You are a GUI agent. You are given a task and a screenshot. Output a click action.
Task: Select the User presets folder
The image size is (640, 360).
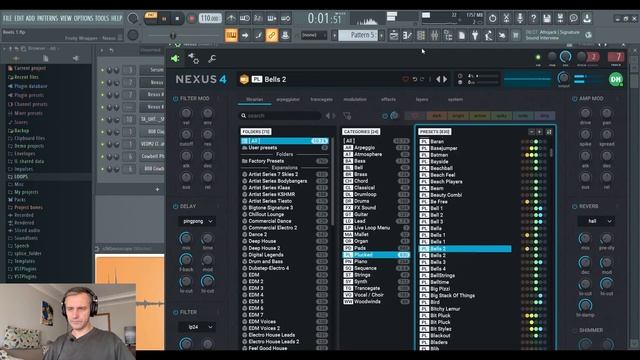[284, 148]
